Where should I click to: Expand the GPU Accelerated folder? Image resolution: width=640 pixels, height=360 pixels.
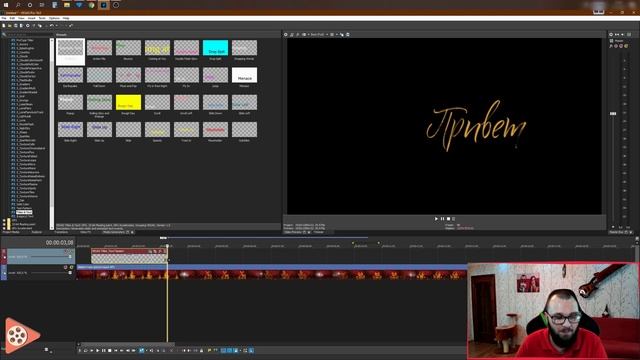point(4,228)
